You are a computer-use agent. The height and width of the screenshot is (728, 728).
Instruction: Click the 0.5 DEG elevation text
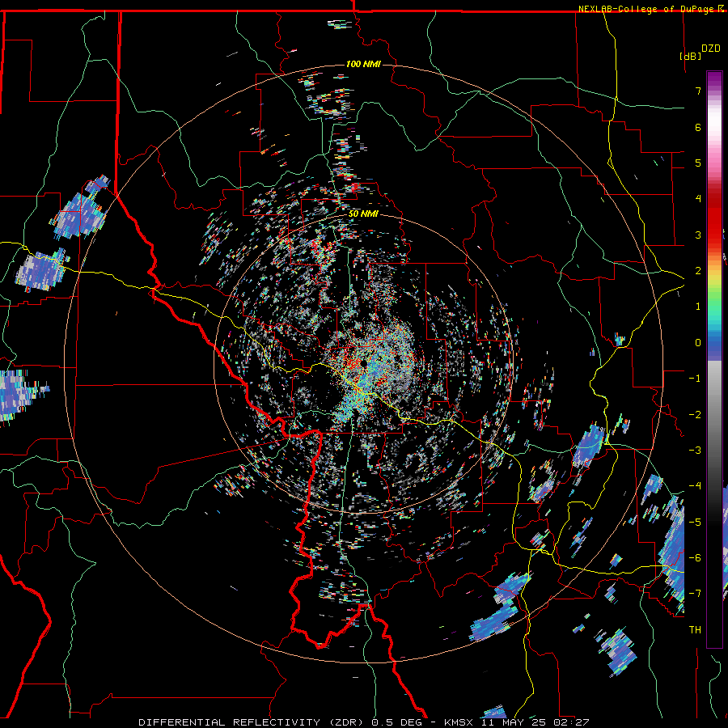[x=397, y=722]
